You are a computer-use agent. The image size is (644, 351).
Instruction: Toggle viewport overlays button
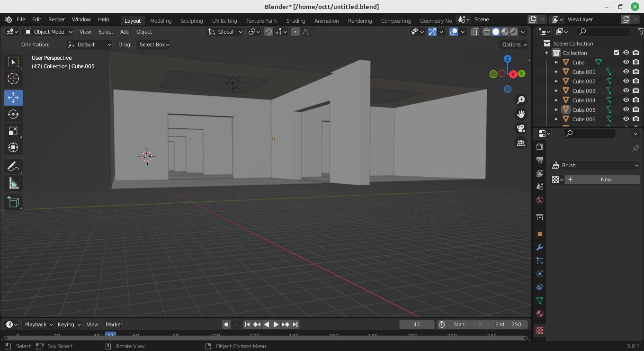tap(454, 32)
